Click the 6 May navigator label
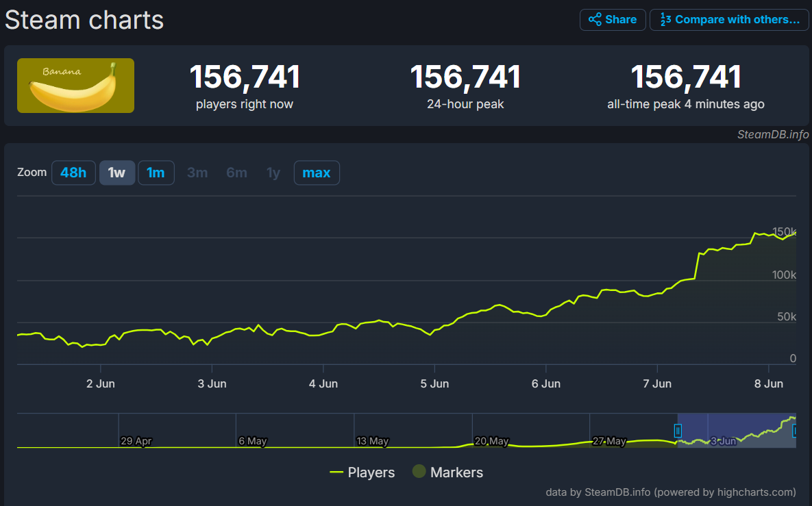812x506 pixels. (x=253, y=441)
